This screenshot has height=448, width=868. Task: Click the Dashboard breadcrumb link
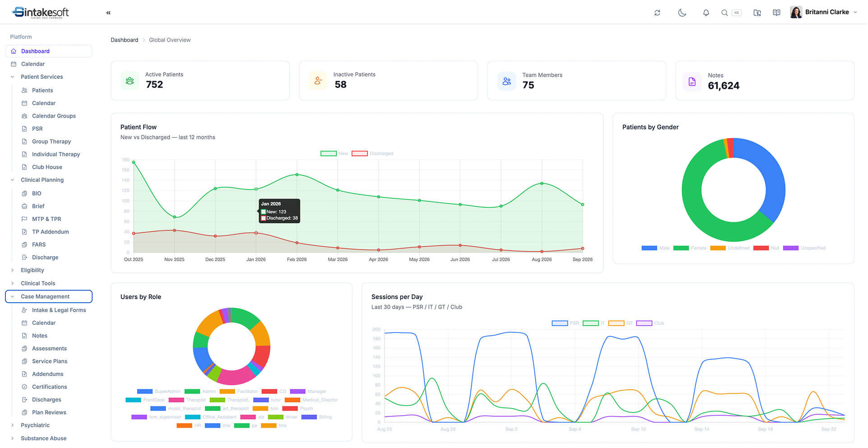click(x=124, y=40)
